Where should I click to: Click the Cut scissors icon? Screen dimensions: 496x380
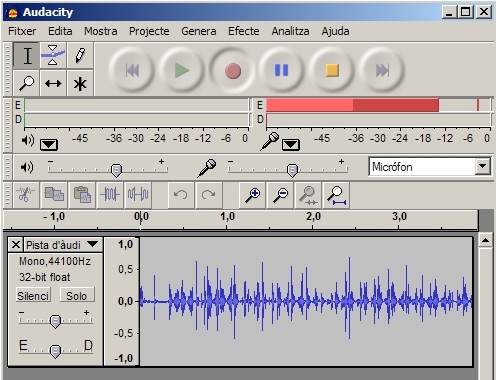pos(26,195)
